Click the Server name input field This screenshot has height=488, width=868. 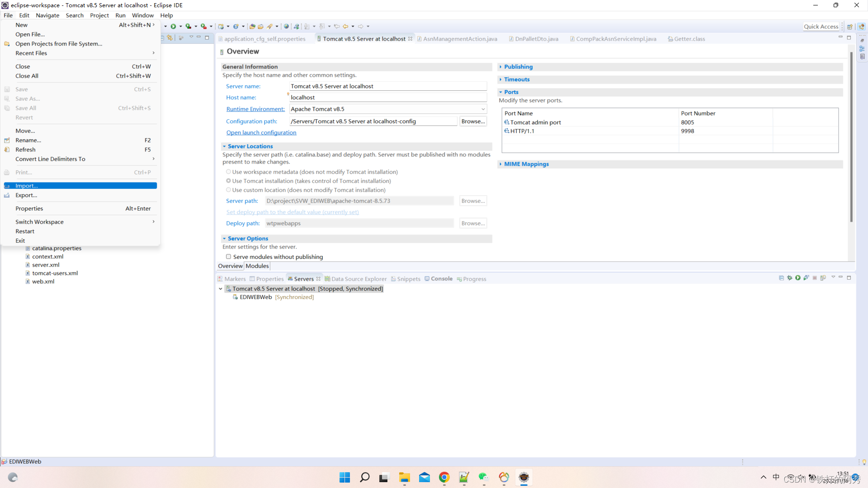[387, 86]
